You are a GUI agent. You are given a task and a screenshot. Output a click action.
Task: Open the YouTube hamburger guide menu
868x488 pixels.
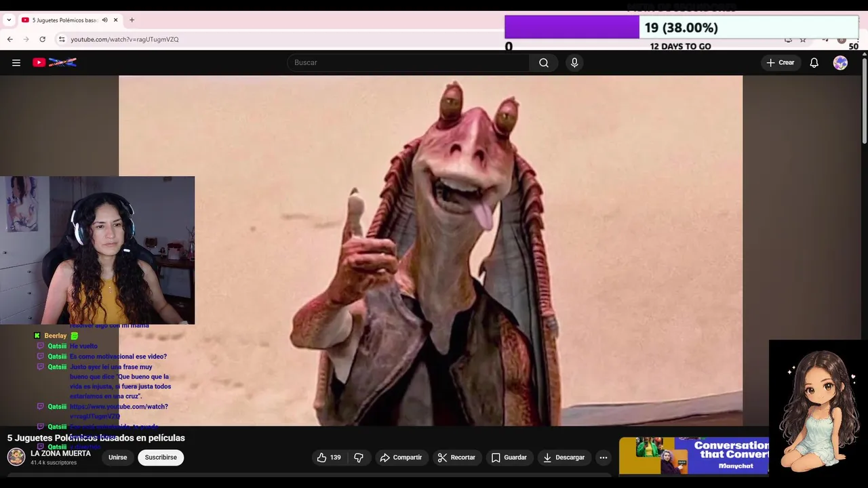coord(16,62)
